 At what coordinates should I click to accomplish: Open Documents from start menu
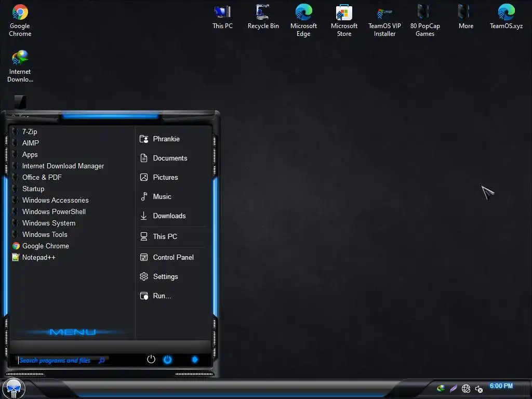pos(172,158)
